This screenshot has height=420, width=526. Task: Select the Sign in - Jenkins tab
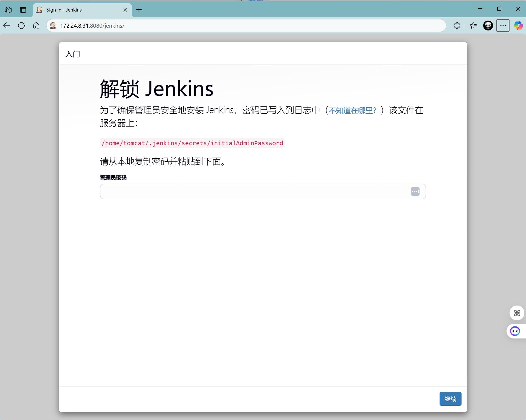pyautogui.click(x=80, y=10)
